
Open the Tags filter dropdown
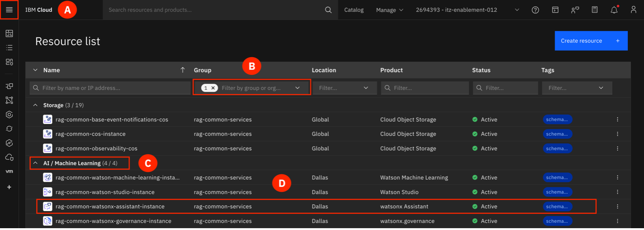(x=577, y=88)
